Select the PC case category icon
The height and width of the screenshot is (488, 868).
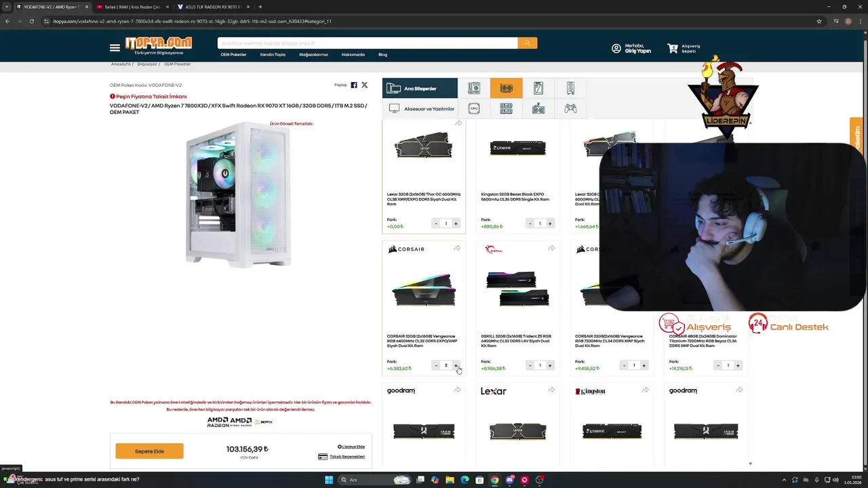click(570, 88)
